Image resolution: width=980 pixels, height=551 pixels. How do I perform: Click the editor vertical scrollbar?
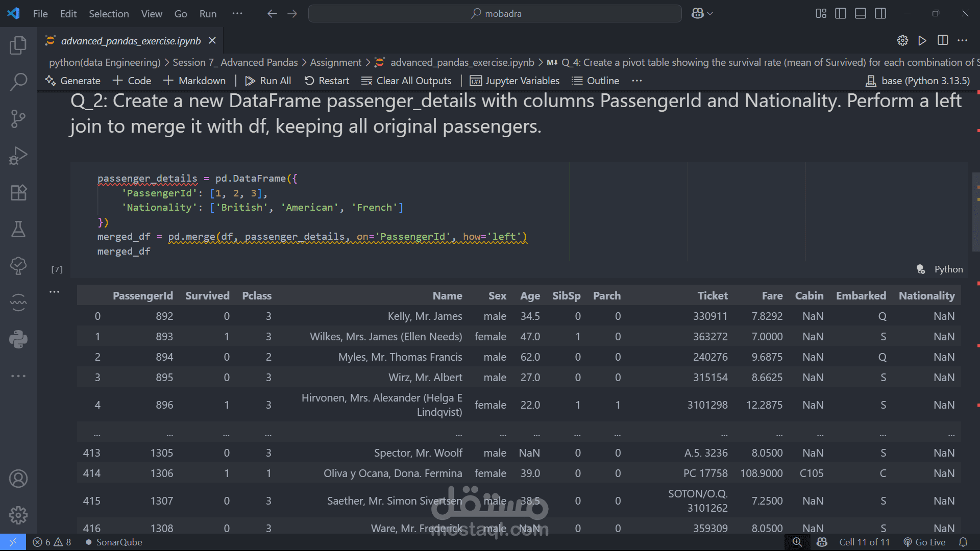(x=976, y=212)
